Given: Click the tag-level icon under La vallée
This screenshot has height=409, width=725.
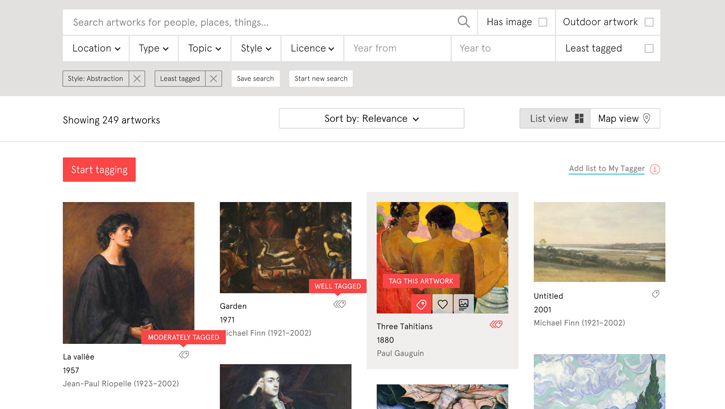Looking at the screenshot, I should coord(184,355).
